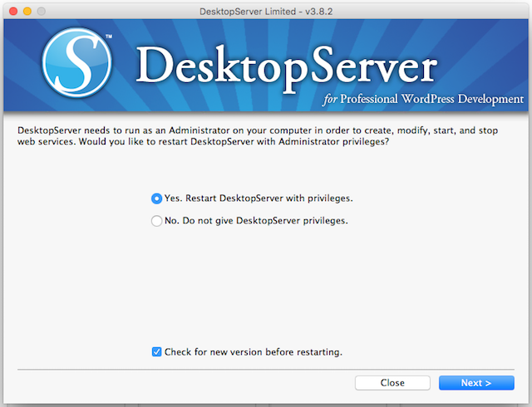
Task: Click the DesktopServer circular S logo
Action: [77, 65]
